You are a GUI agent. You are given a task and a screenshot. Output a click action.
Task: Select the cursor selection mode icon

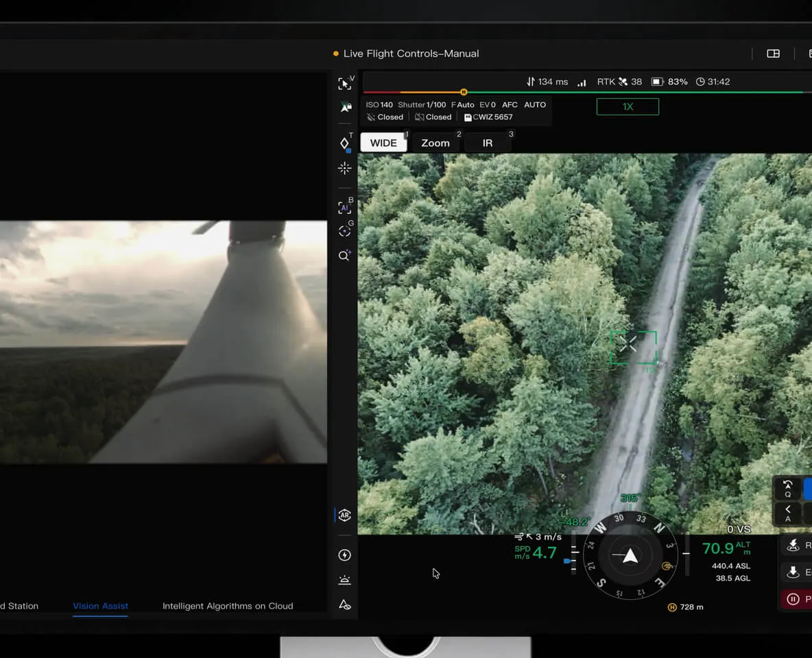(344, 84)
